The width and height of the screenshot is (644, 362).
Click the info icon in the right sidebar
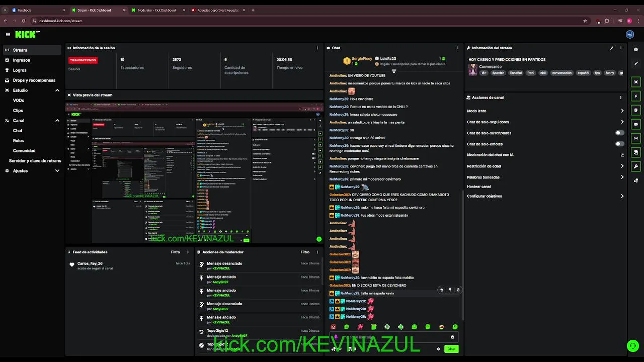[636, 49]
